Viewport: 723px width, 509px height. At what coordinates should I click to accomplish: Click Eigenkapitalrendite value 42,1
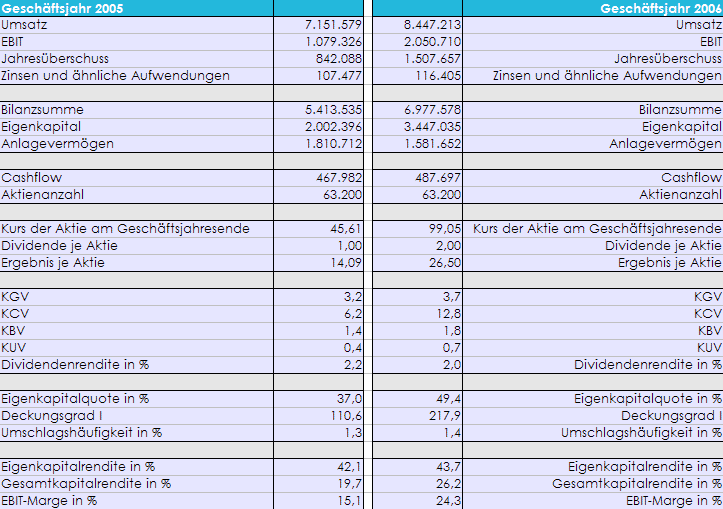pyautogui.click(x=350, y=467)
